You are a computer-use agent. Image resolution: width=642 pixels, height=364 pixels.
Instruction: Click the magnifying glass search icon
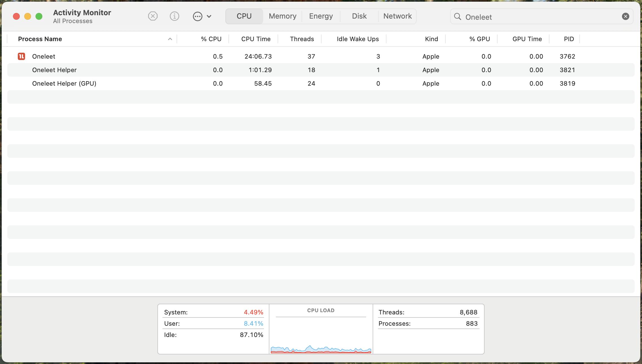click(458, 17)
